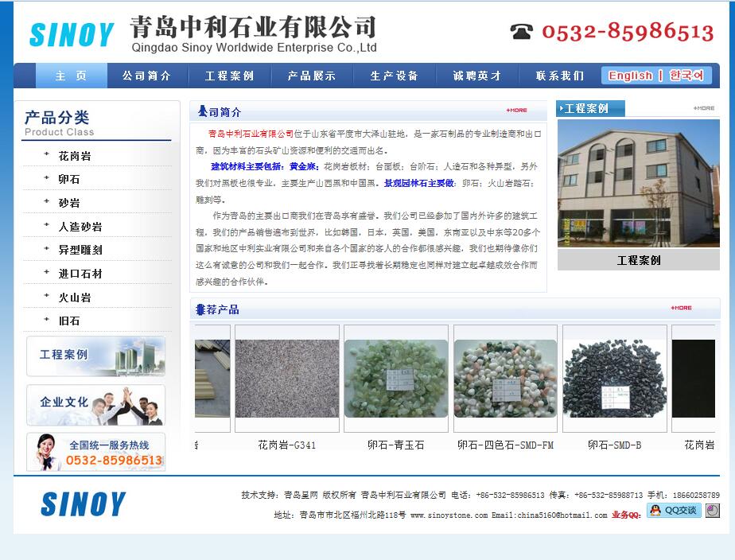
Task: Click the 黄金麻 highlighted text link
Action: tap(304, 166)
